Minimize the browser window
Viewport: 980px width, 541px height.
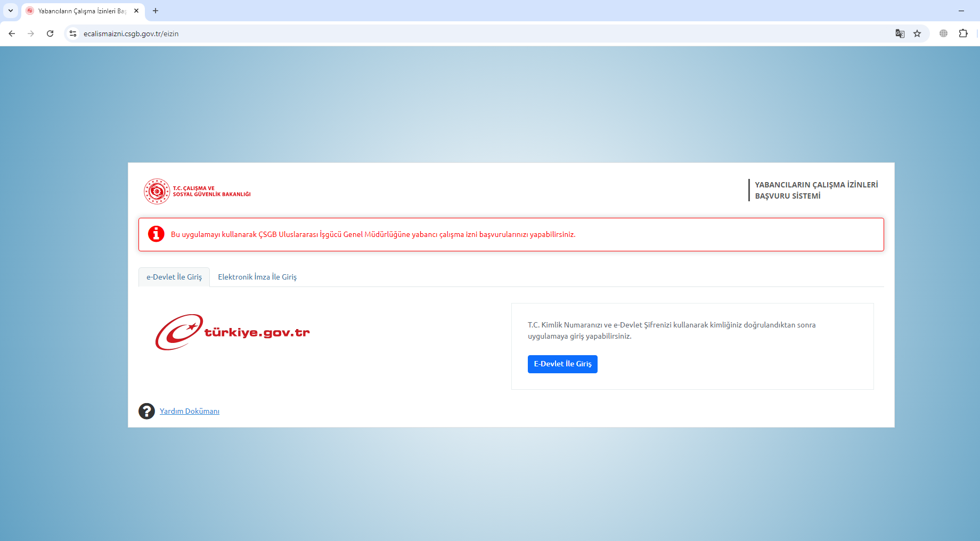[x=961, y=11]
